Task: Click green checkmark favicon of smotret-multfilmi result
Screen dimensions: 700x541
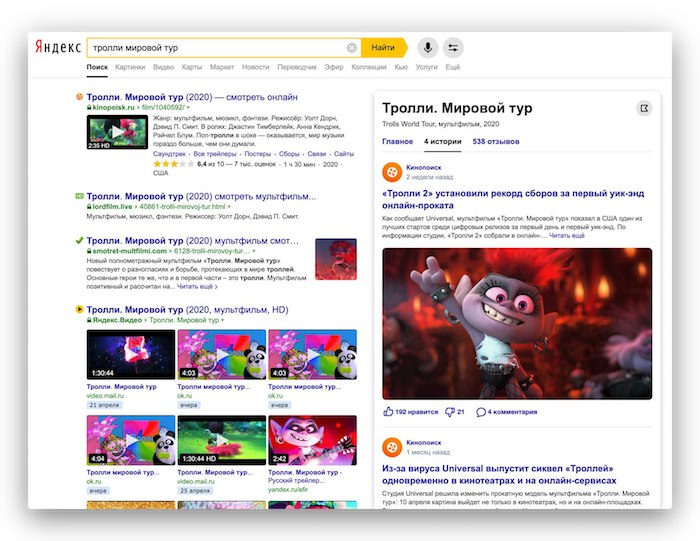Action: click(79, 240)
